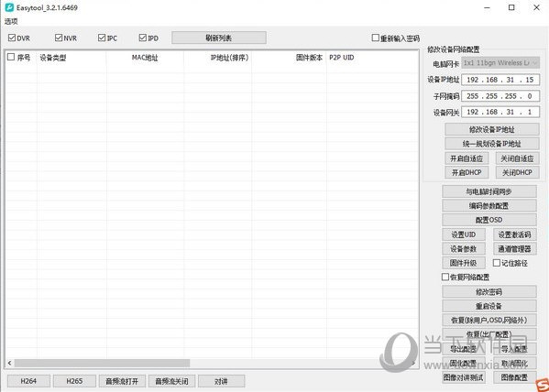Click 音频流打开 button
Viewport: 549px width, 392px height.
(122, 381)
